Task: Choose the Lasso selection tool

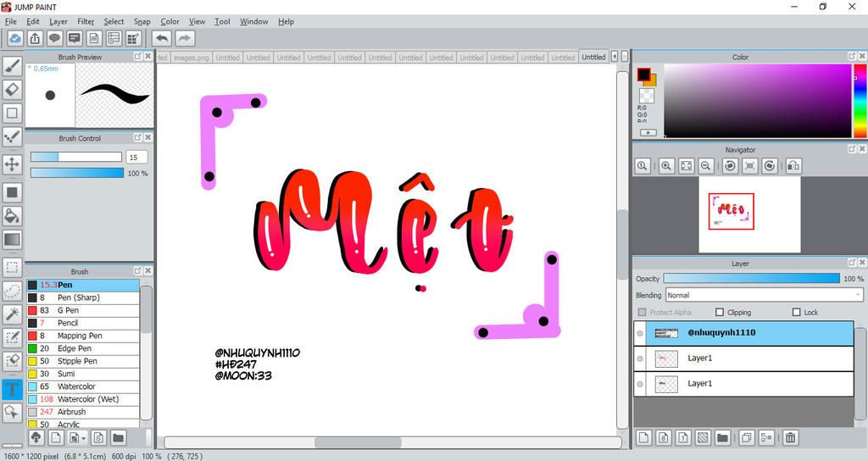Action: pos(12,292)
